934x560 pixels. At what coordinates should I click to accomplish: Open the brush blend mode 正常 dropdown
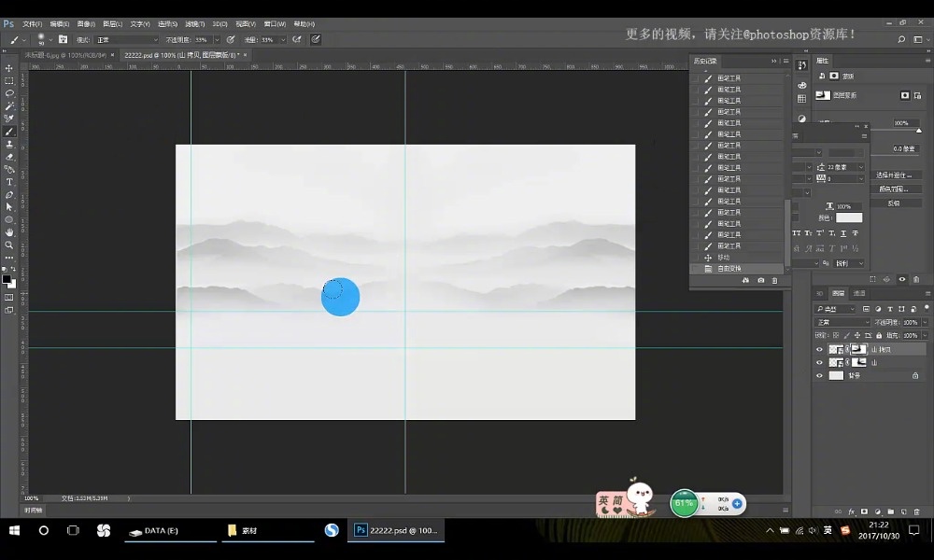127,40
